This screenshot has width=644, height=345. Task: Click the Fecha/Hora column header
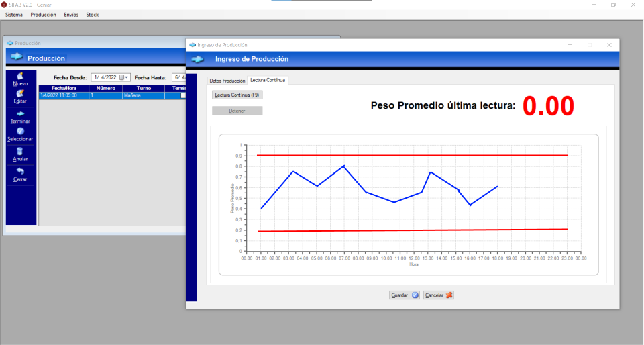click(x=64, y=89)
